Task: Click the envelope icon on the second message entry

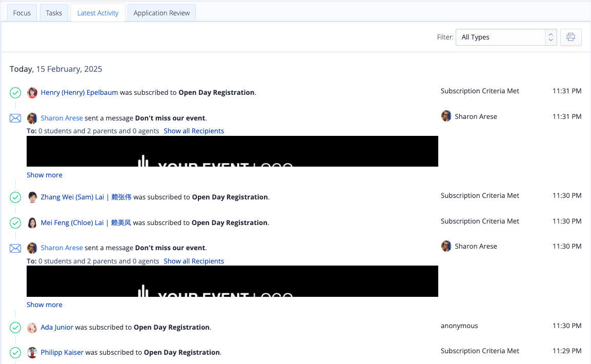Action: pyautogui.click(x=15, y=248)
